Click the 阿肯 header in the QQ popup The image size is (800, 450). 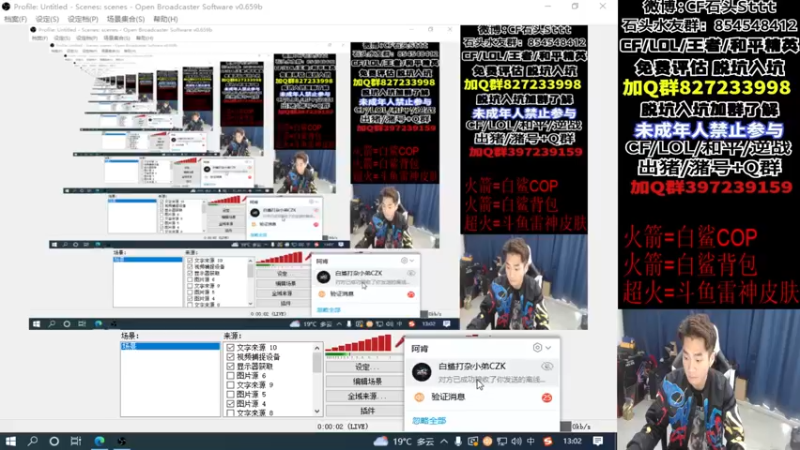pyautogui.click(x=419, y=348)
